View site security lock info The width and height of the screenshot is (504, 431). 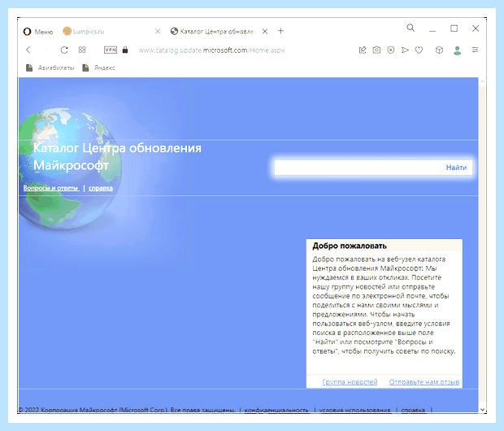point(125,50)
